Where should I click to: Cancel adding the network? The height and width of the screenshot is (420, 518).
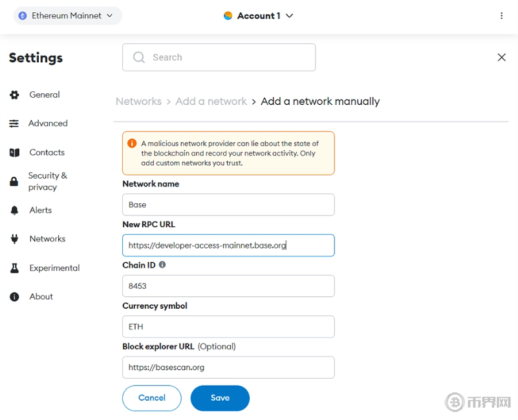click(x=152, y=398)
